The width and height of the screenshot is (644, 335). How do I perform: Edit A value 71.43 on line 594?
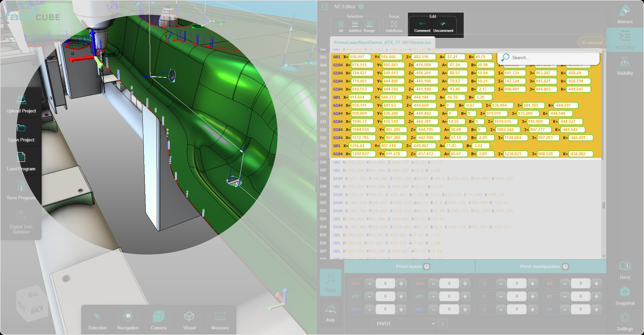click(x=454, y=146)
